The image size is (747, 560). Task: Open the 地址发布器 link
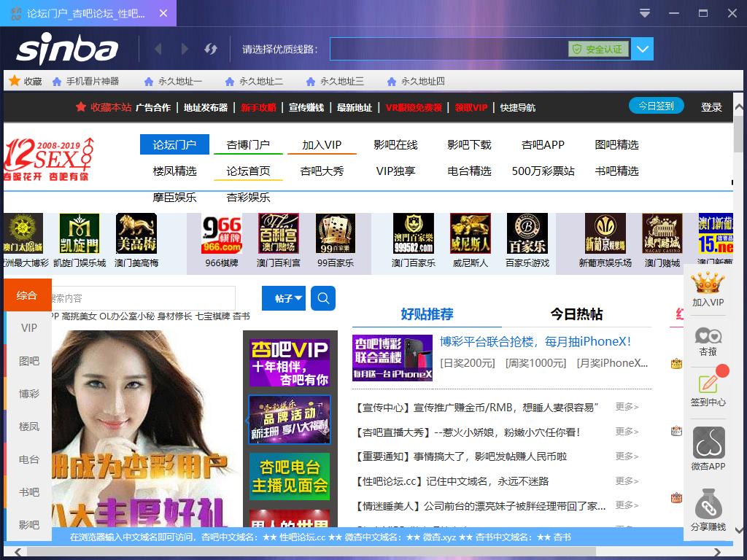coord(206,108)
